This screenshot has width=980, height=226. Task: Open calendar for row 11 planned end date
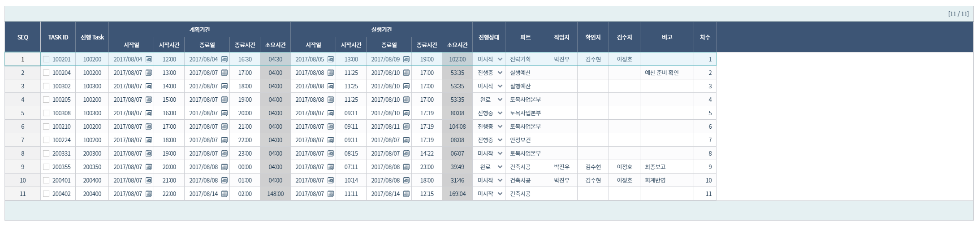click(224, 194)
